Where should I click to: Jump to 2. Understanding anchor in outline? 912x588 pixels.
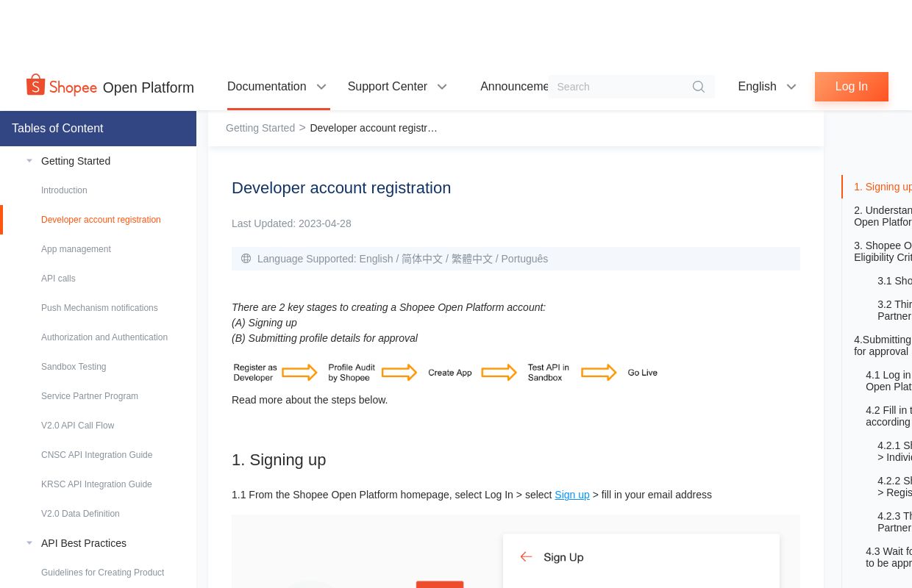pyautogui.click(x=883, y=216)
